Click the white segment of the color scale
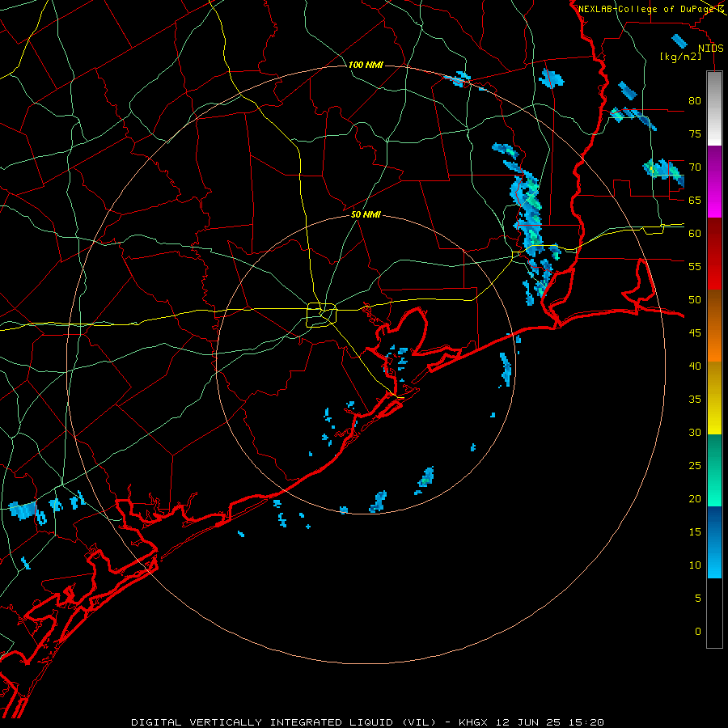The height and width of the screenshot is (728, 728). pos(714,108)
